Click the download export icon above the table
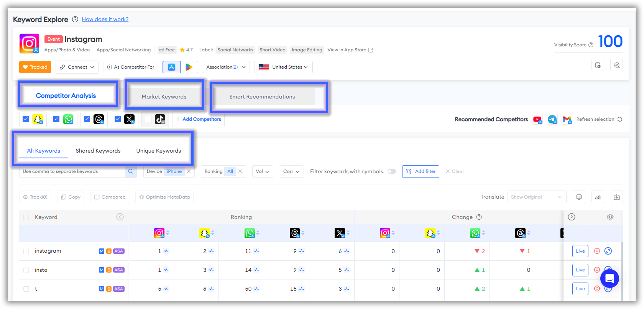This screenshot has width=644, height=309. pyautogui.click(x=616, y=197)
